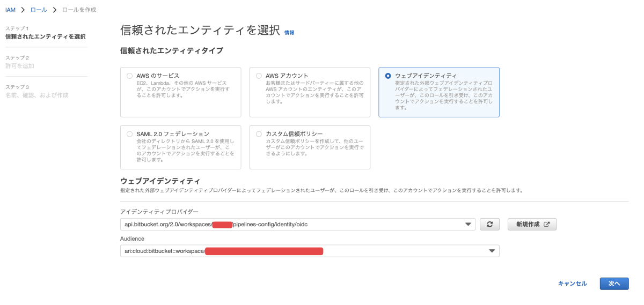Select step 許可を追加 in sidebar
This screenshot has height=305, width=644.
tap(19, 66)
